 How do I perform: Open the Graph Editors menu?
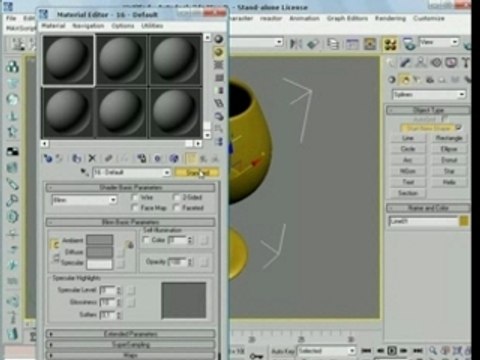click(x=347, y=18)
